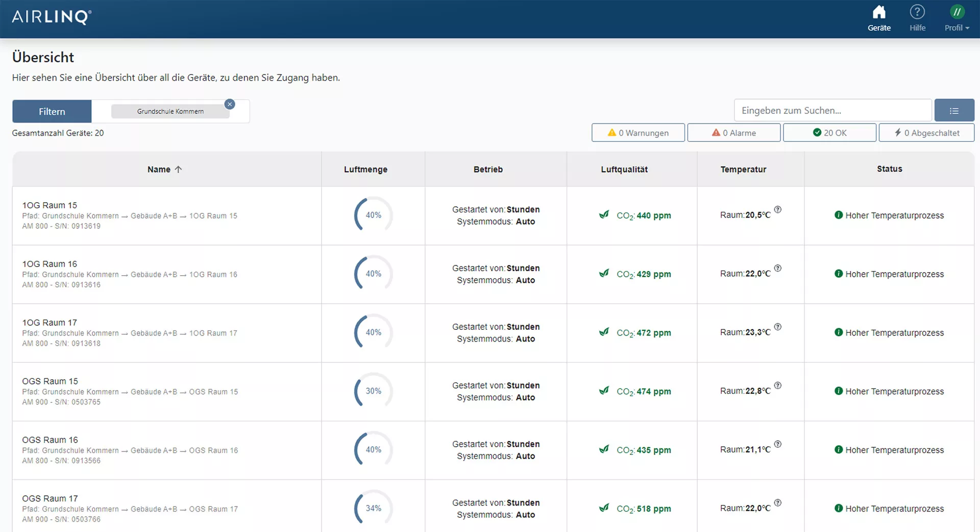Image resolution: width=980 pixels, height=532 pixels.
Task: Click temperature help icon for 1OG Raum 15
Action: click(x=777, y=209)
